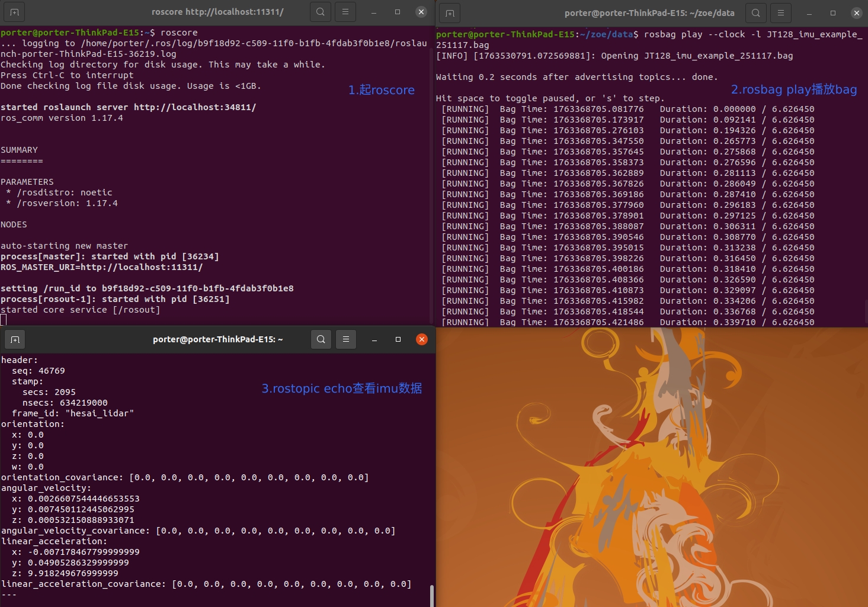Open hamburger menu in roscore terminal

(x=345, y=12)
